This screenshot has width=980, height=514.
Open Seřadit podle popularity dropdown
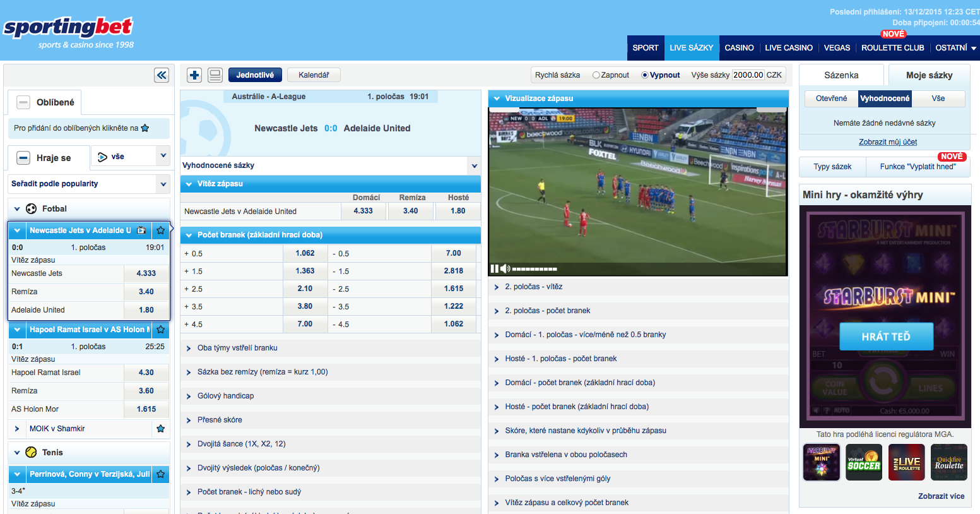coord(90,184)
